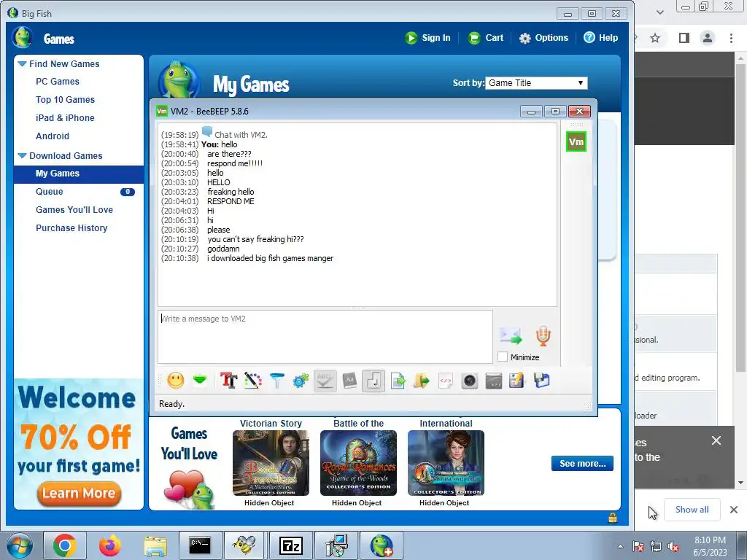
Task: Click the muted volume tray icon
Action: click(673, 547)
